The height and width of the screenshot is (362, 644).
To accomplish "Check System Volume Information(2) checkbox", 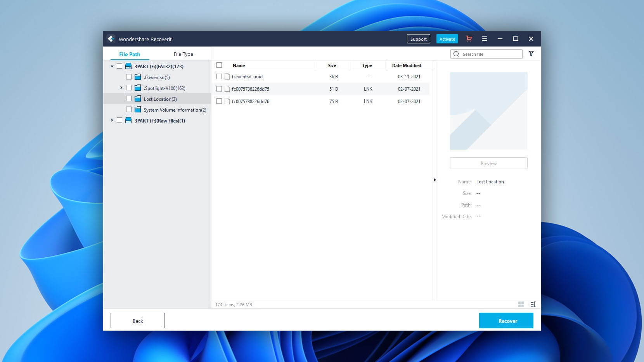I will (129, 109).
